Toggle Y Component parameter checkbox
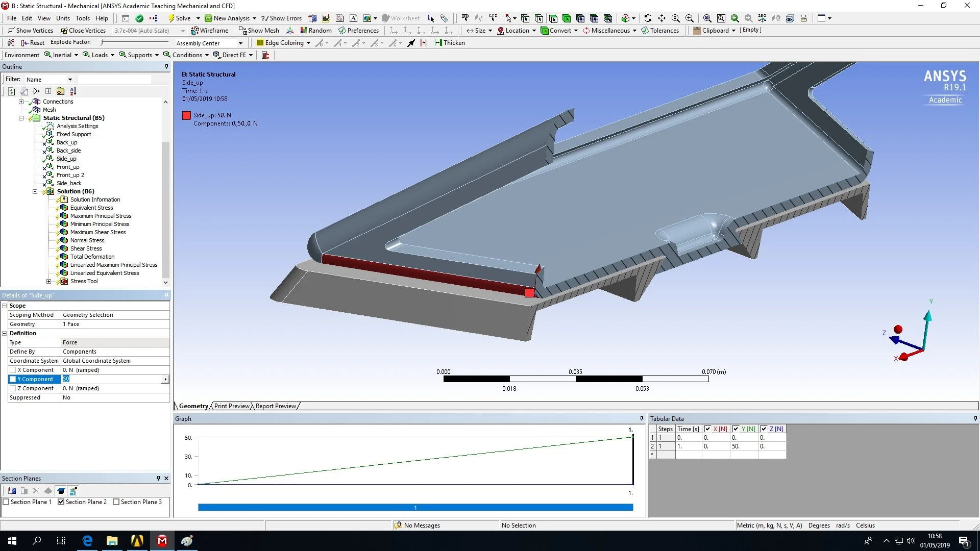 click(13, 379)
